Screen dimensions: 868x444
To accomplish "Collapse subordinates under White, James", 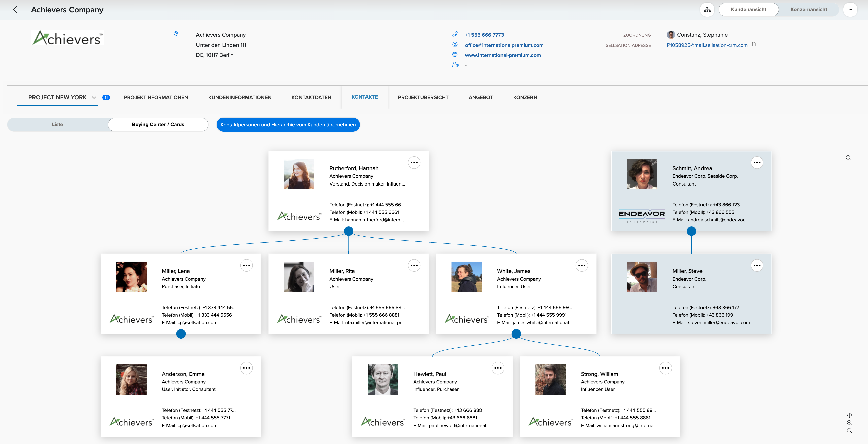I will pos(516,334).
